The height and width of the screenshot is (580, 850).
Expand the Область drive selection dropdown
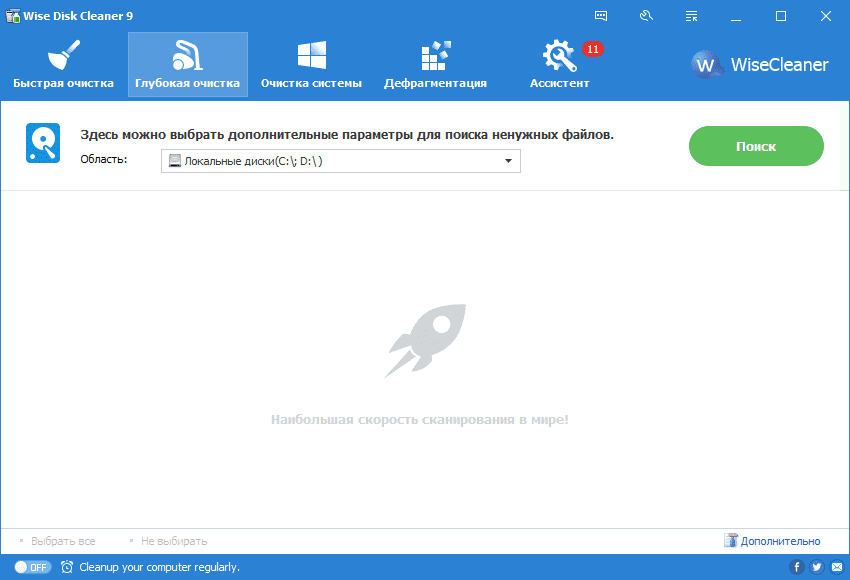(x=340, y=160)
